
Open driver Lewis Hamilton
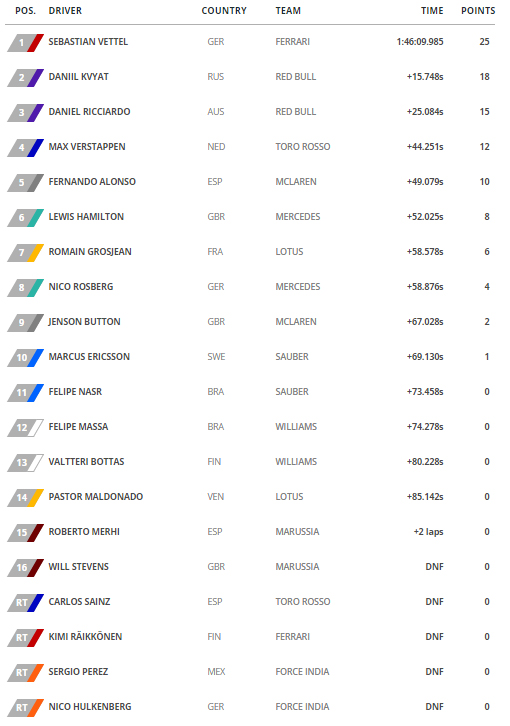pyautogui.click(x=86, y=217)
